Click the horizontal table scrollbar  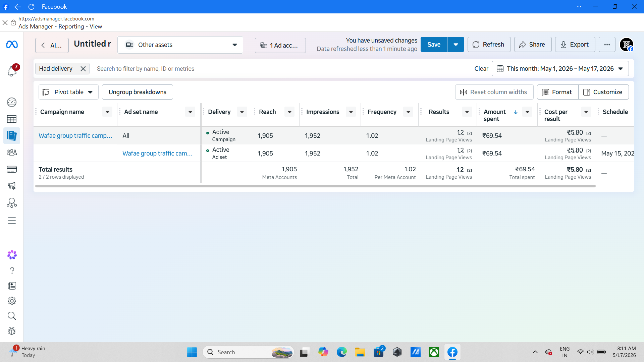315,186
